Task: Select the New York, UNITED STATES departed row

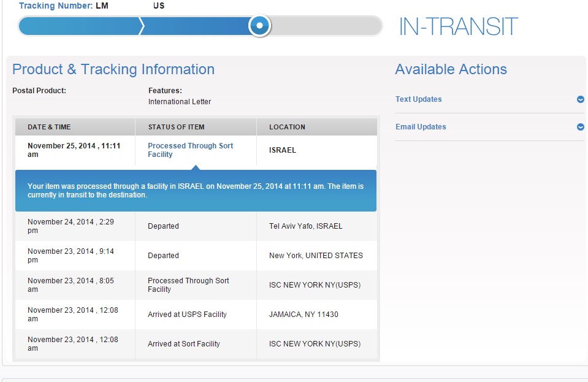Action: pyautogui.click(x=196, y=256)
